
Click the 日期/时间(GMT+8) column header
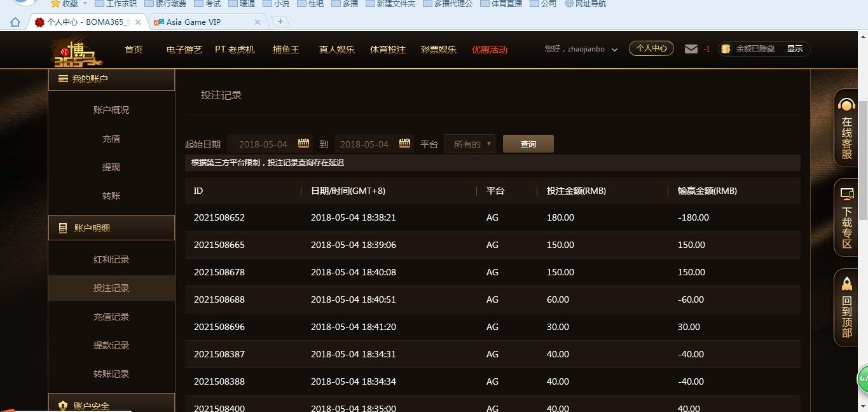[x=348, y=191]
